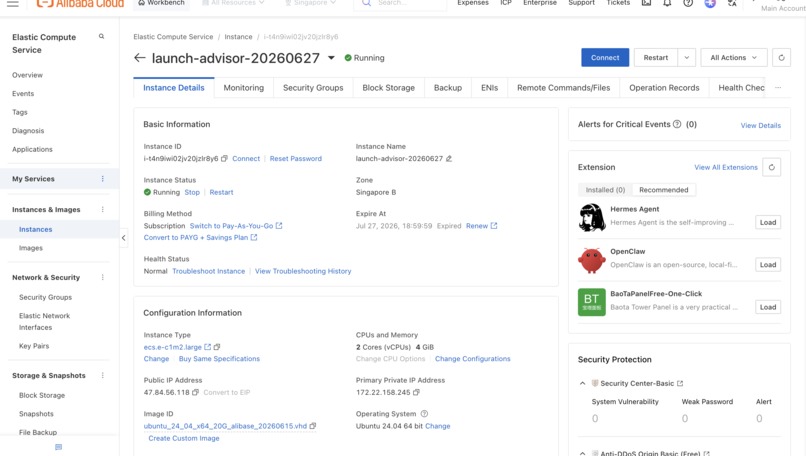Open Operating System help tooltip icon

click(424, 414)
